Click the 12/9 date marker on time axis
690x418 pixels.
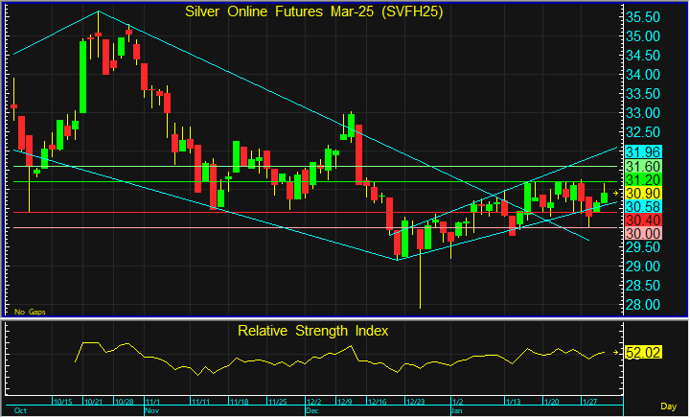click(344, 402)
